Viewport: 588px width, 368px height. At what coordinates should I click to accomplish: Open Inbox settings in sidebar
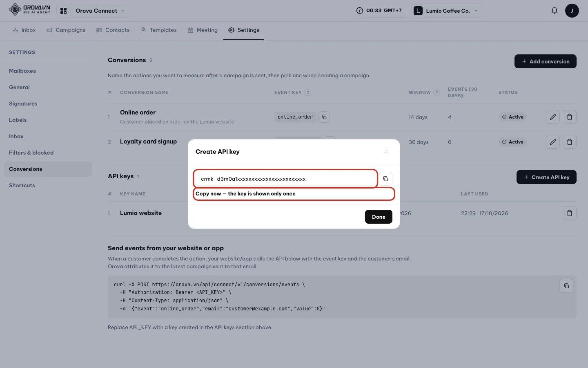pos(48,136)
